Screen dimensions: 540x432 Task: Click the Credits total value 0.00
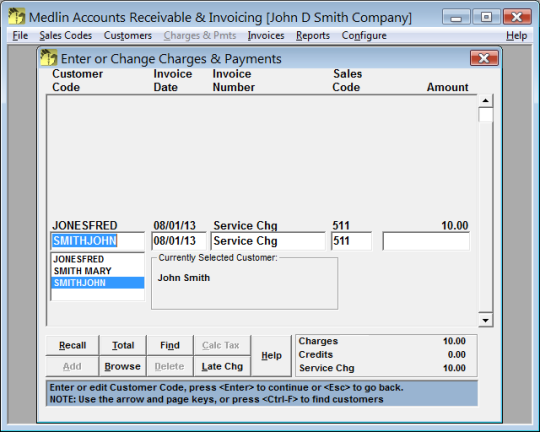(456, 354)
